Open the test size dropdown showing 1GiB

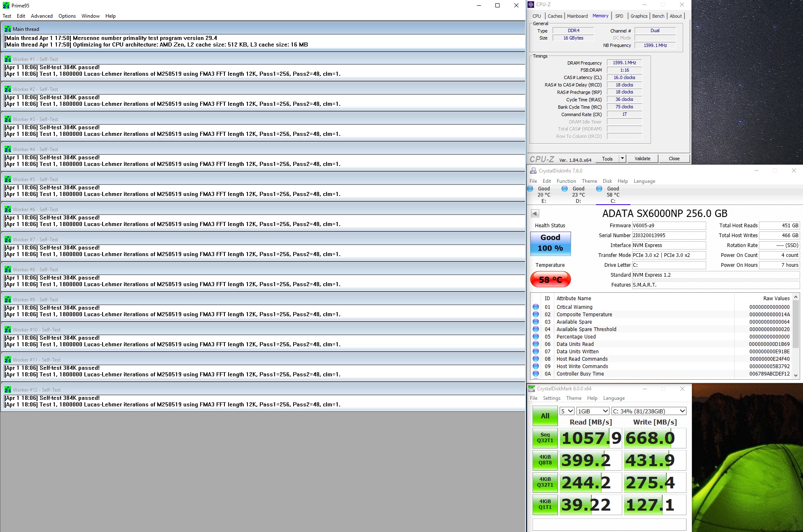[x=593, y=411]
